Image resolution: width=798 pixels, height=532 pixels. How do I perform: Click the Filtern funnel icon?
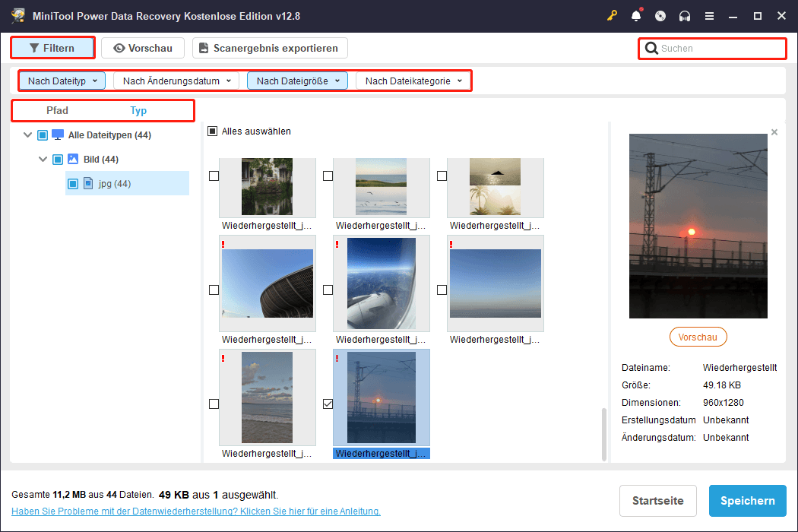tap(36, 47)
